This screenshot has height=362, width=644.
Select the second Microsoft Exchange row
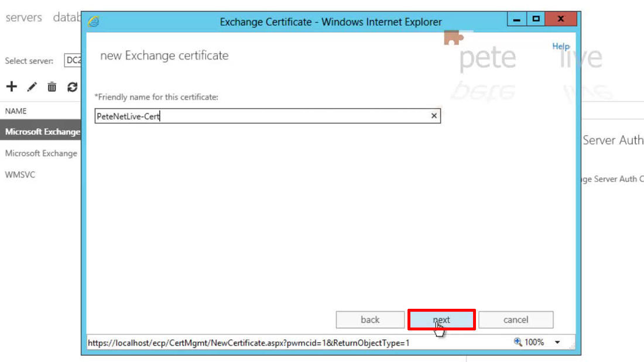40,153
